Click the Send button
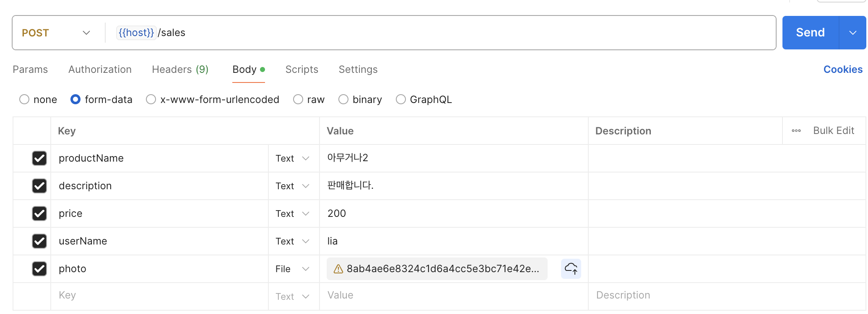 [811, 33]
